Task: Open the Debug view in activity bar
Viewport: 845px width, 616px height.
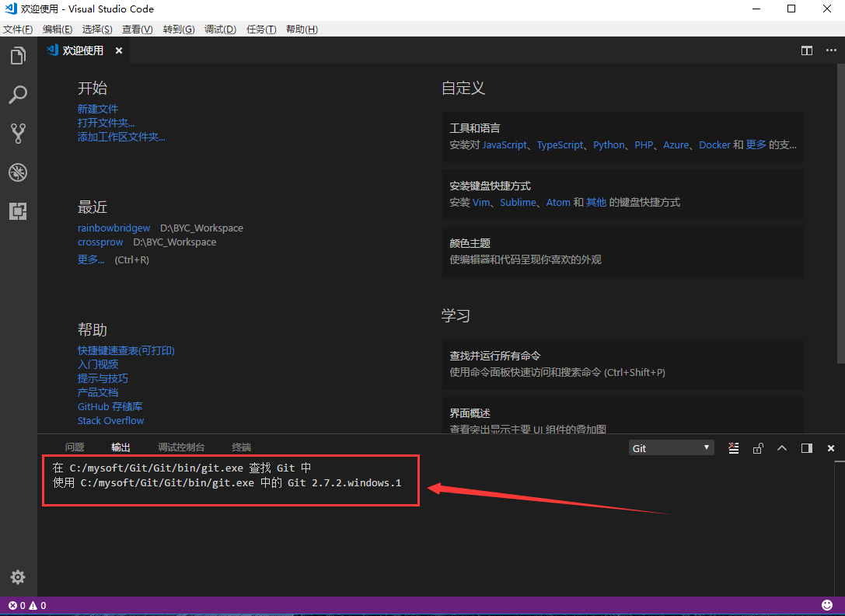Action: (x=18, y=172)
